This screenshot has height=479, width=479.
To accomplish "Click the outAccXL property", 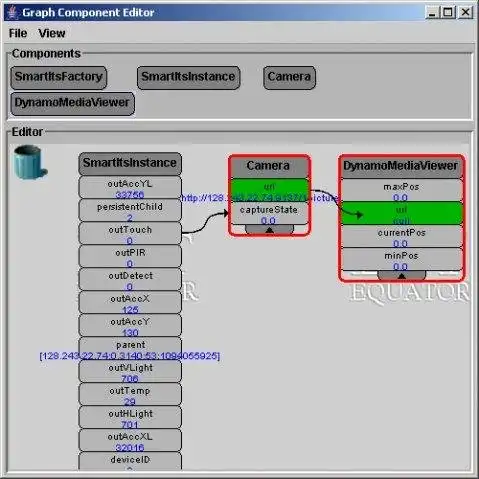I will click(x=130, y=441).
